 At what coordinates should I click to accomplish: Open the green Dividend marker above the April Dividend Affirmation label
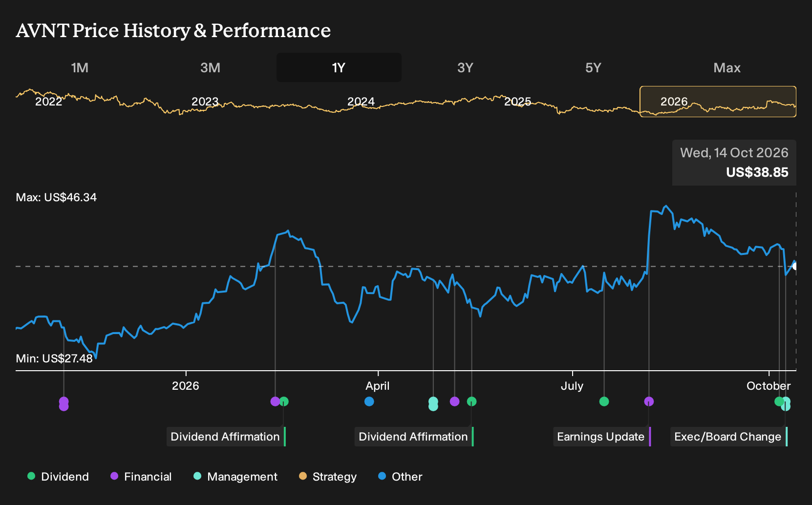(471, 401)
